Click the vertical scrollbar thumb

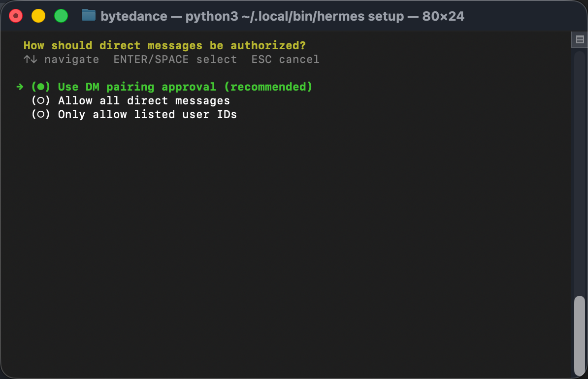pyautogui.click(x=580, y=335)
